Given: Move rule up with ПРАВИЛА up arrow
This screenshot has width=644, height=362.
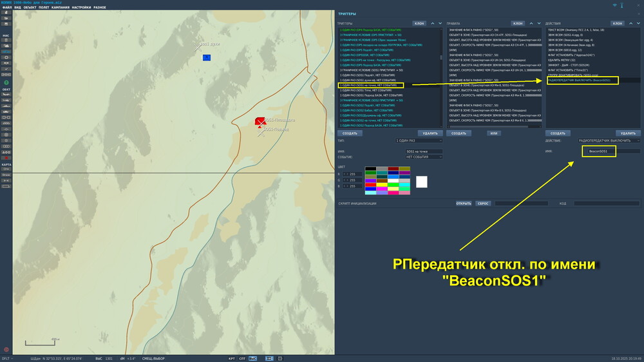Looking at the screenshot, I should [x=531, y=23].
